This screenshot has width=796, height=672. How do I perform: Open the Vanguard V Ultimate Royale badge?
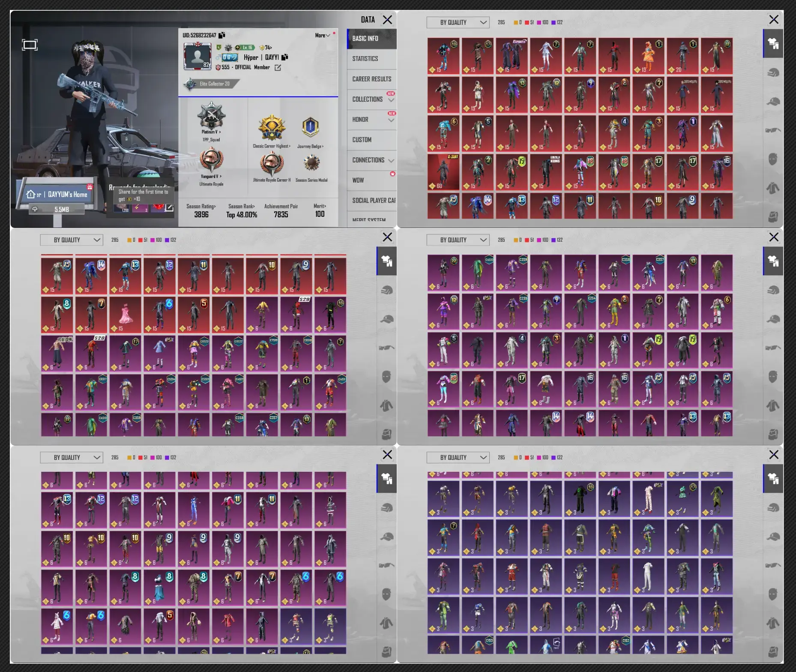point(211,160)
